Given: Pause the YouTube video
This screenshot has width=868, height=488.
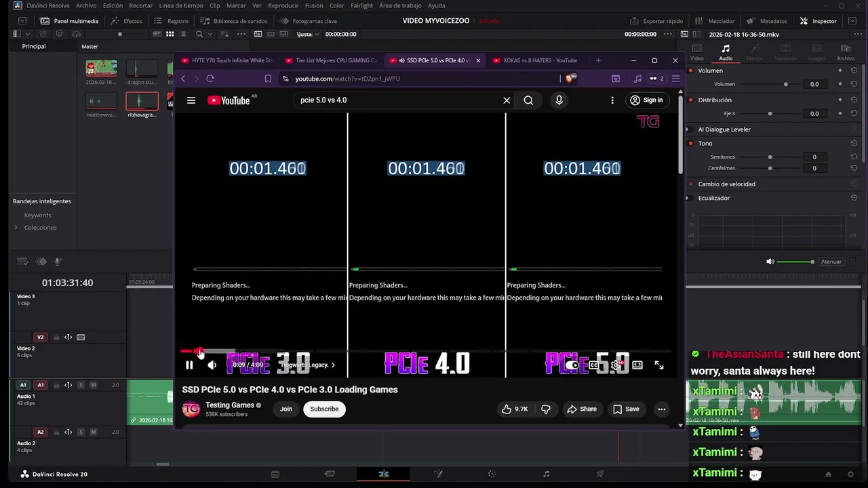Looking at the screenshot, I should pyautogui.click(x=189, y=365).
